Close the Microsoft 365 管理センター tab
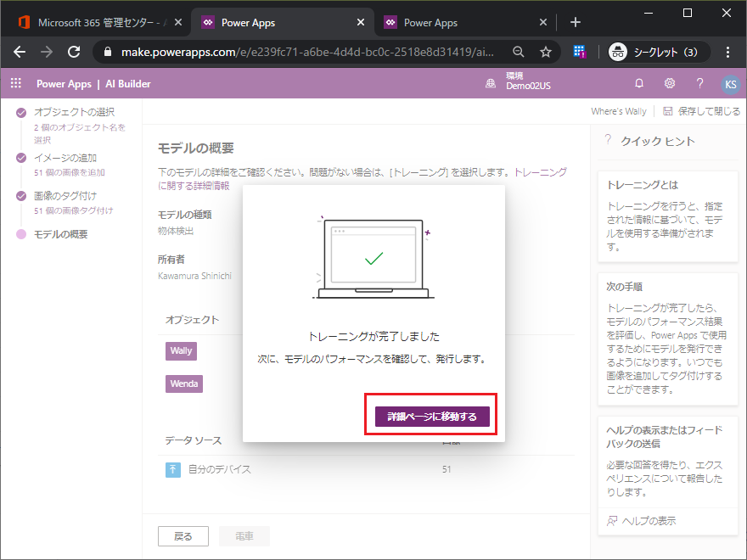The width and height of the screenshot is (747, 560). (178, 22)
